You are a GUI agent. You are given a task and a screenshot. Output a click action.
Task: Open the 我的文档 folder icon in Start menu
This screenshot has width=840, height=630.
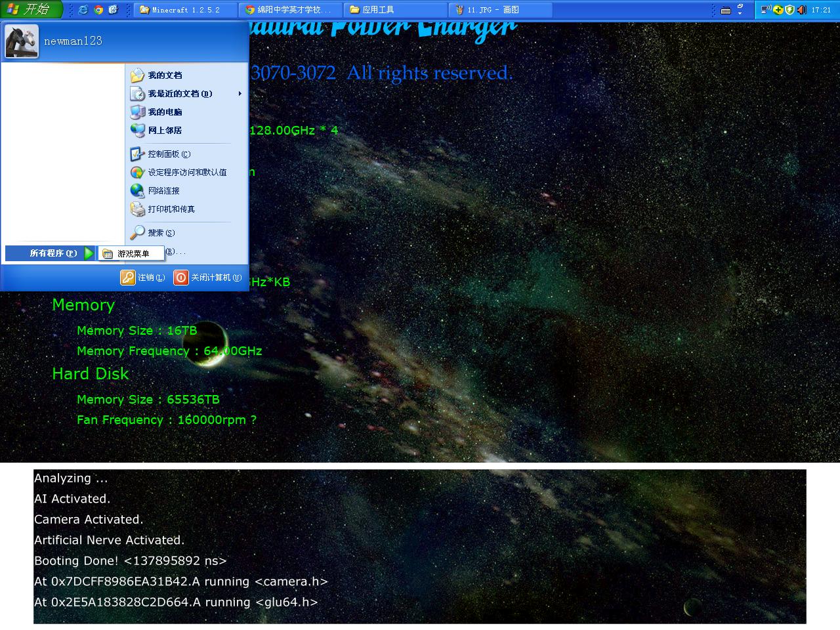tap(137, 75)
